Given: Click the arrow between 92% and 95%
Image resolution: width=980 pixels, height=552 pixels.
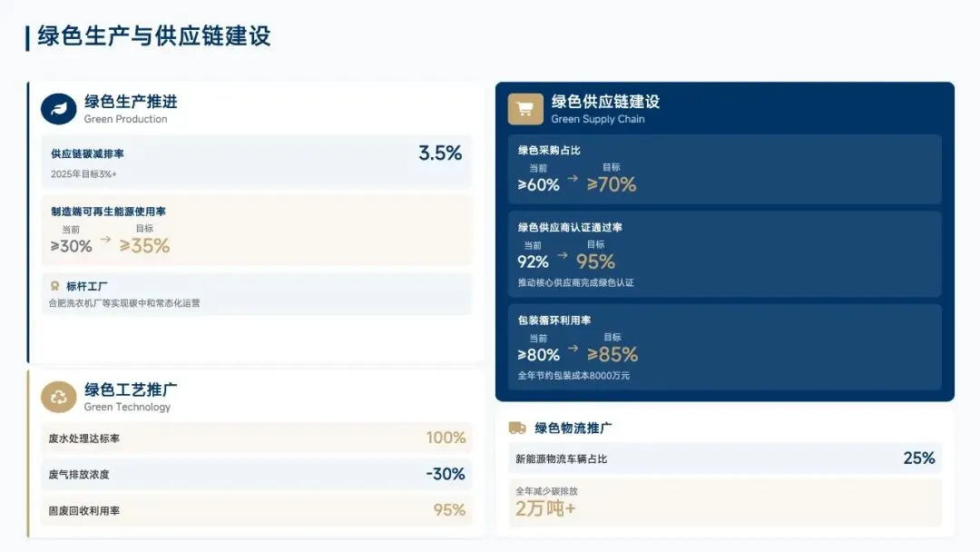Looking at the screenshot, I should (x=563, y=255).
